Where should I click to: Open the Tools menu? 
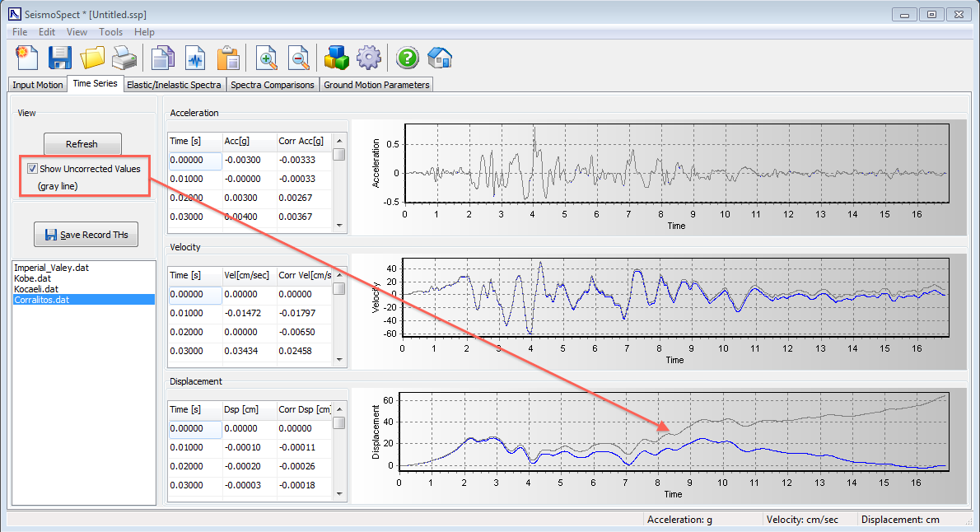(x=110, y=32)
